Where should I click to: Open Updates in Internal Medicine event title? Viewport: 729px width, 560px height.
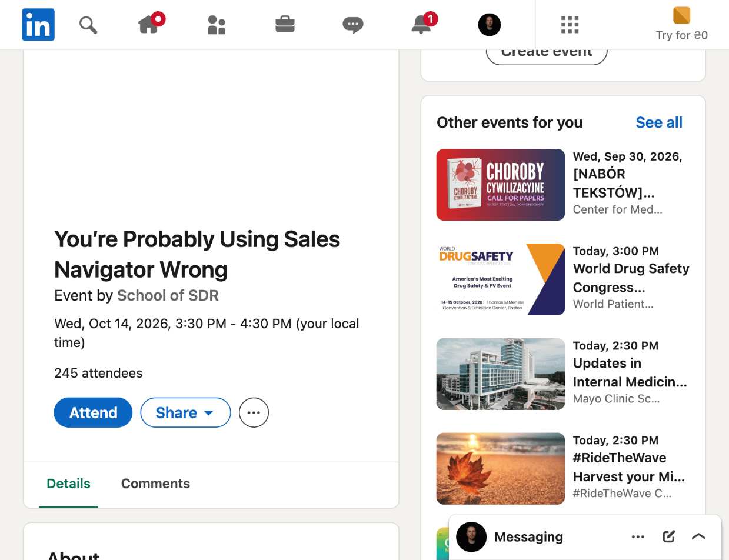tap(630, 372)
